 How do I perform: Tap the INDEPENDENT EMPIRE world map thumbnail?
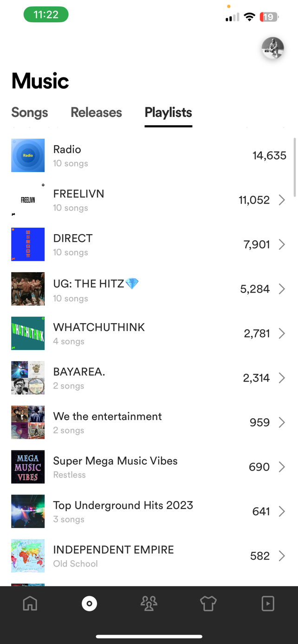click(28, 556)
